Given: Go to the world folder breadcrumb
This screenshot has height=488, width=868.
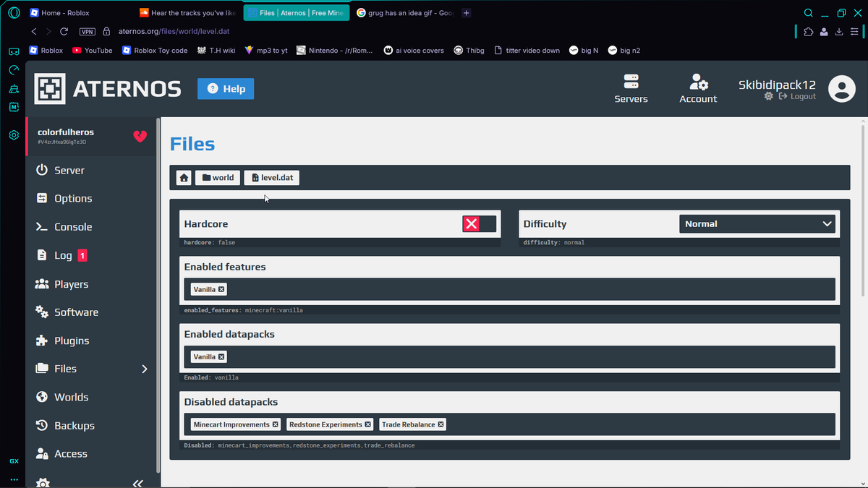Looking at the screenshot, I should click(x=218, y=177).
